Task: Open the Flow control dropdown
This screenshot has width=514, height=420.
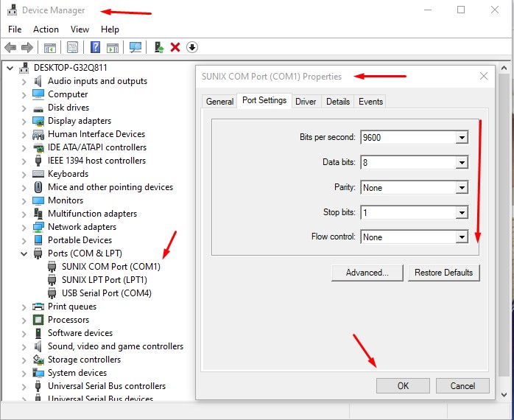Action: [x=462, y=237]
